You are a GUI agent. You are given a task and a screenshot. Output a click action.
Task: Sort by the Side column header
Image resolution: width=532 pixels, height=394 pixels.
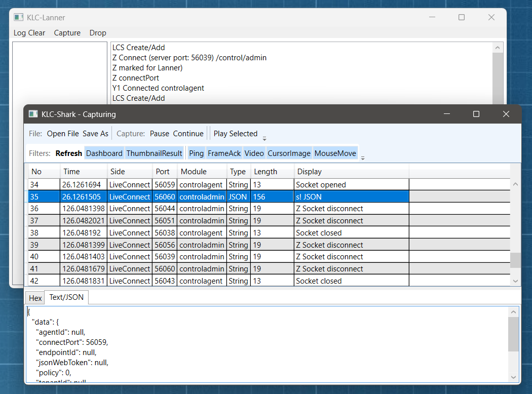130,172
